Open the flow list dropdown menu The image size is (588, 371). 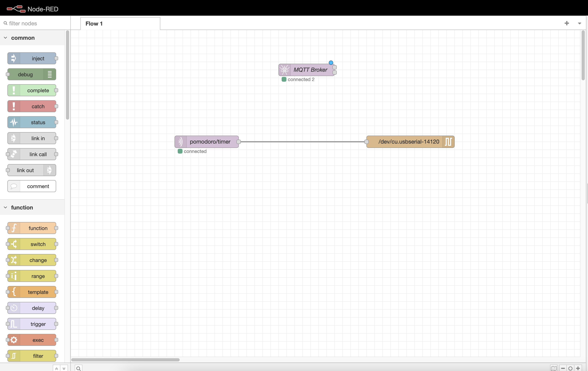(579, 23)
